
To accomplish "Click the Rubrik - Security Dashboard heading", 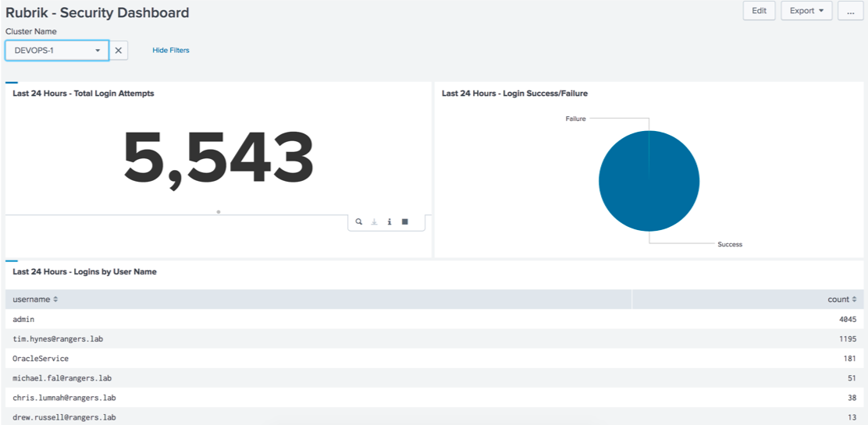I will click(x=98, y=12).
